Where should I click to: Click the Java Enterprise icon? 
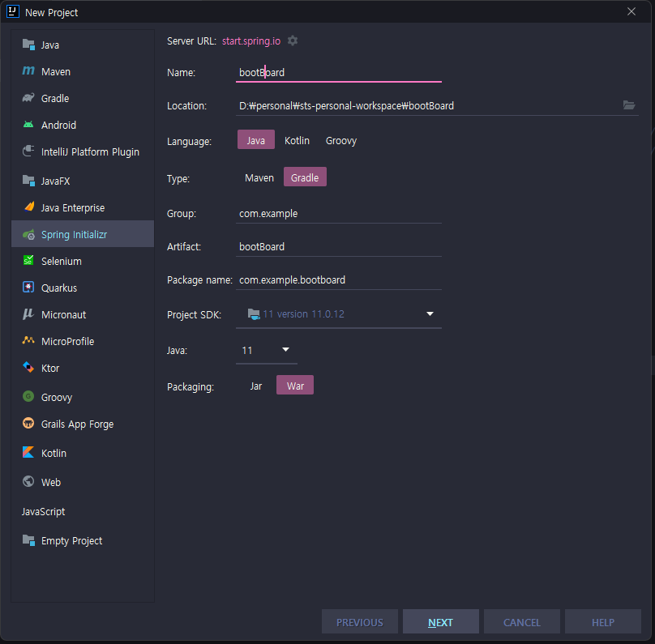pyautogui.click(x=28, y=207)
